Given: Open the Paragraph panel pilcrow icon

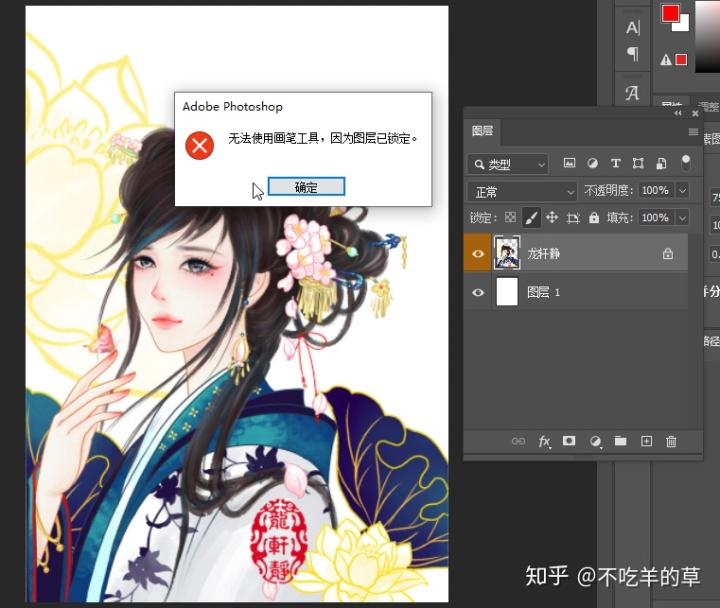Looking at the screenshot, I should 632,54.
